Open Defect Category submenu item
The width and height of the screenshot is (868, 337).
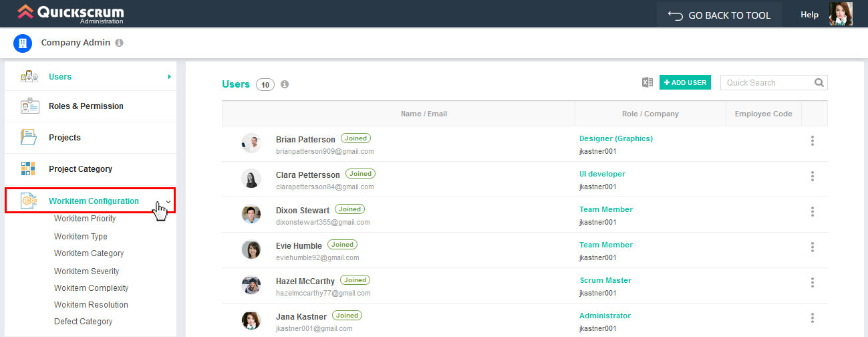point(83,322)
